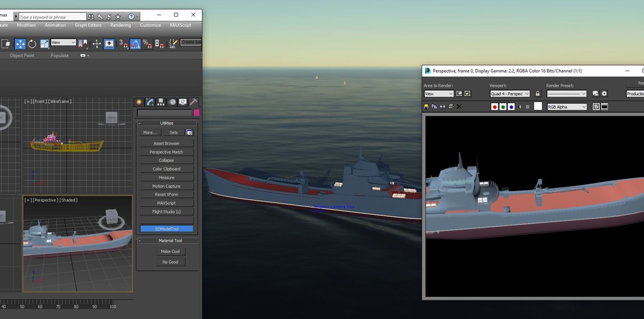Toggle the red channel display
644x319 pixels.
click(495, 107)
